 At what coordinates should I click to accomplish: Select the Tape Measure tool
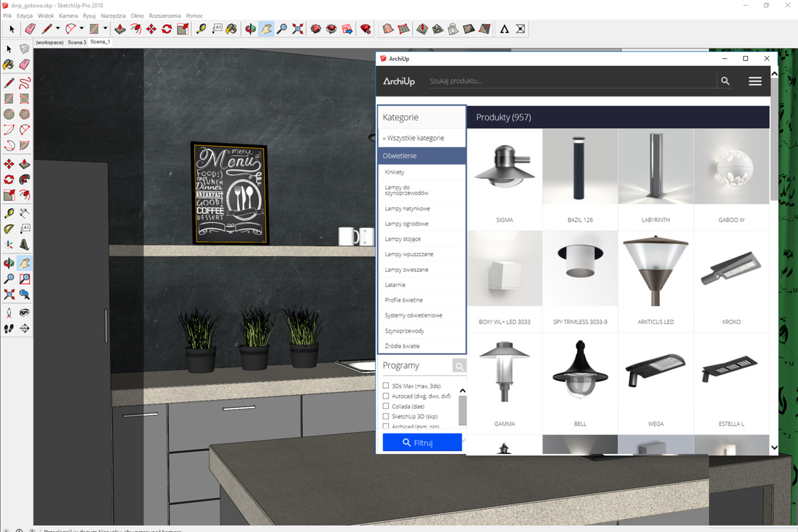[x=8, y=213]
